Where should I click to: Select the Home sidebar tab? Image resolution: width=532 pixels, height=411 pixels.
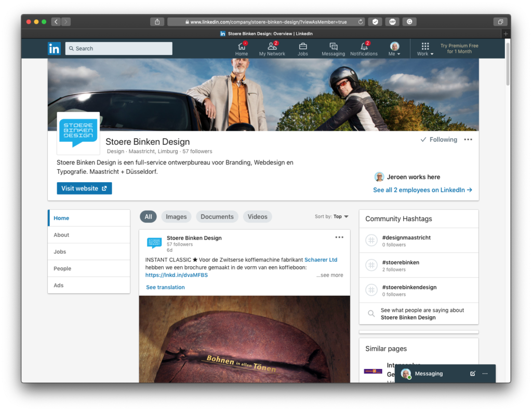coord(89,218)
